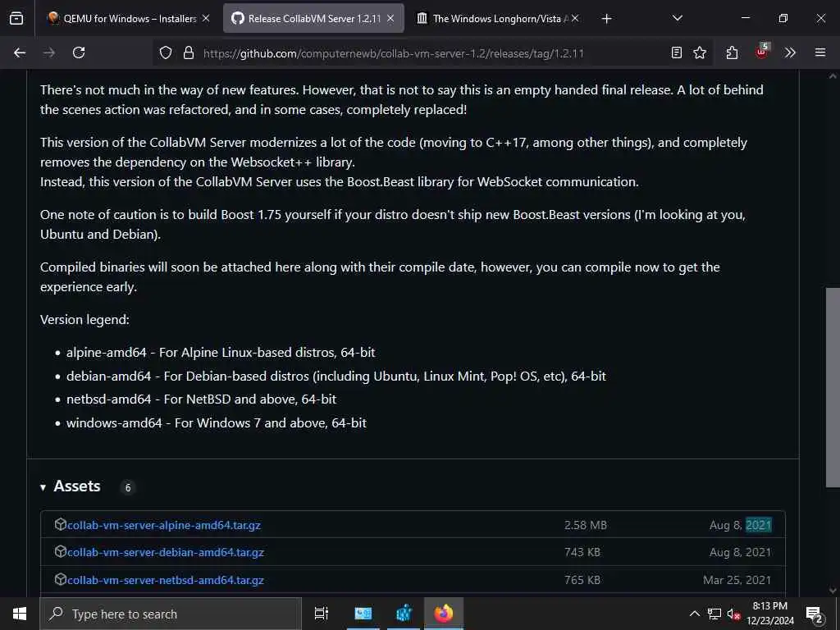The height and width of the screenshot is (630, 840).
Task: Open a new browser tab
Action: point(606,19)
